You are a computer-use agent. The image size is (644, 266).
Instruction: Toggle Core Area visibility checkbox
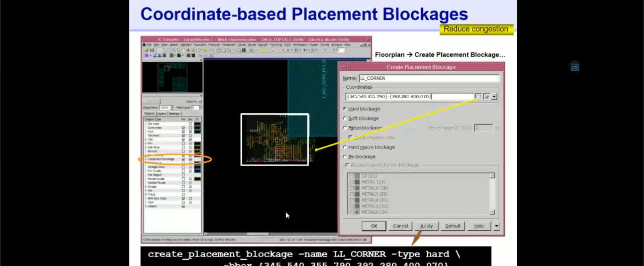tap(183, 128)
